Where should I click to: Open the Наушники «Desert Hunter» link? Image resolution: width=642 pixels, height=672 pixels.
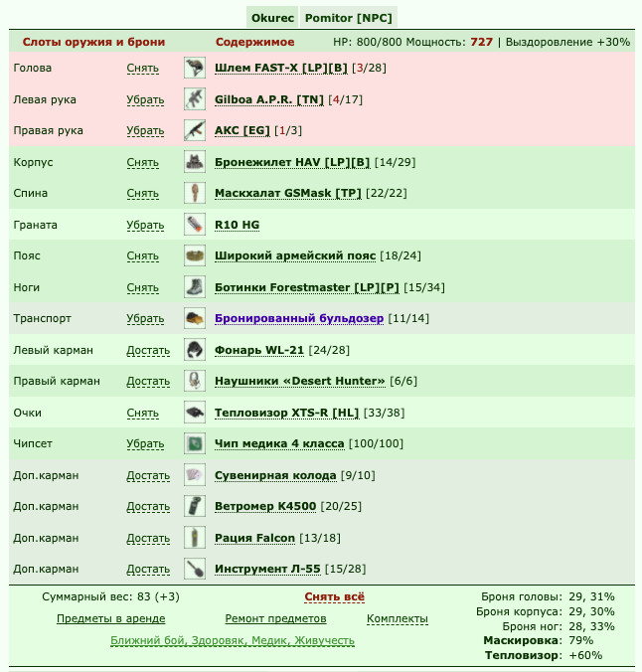pos(300,382)
